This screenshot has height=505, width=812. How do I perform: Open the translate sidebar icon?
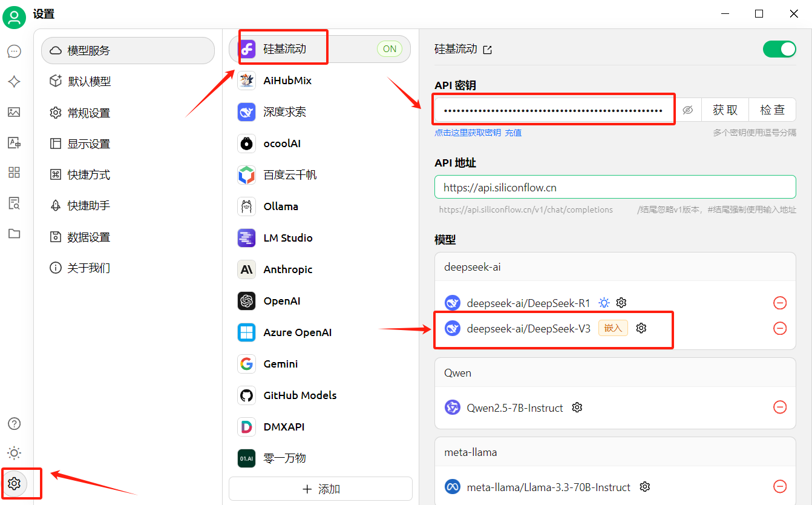pyautogui.click(x=14, y=142)
